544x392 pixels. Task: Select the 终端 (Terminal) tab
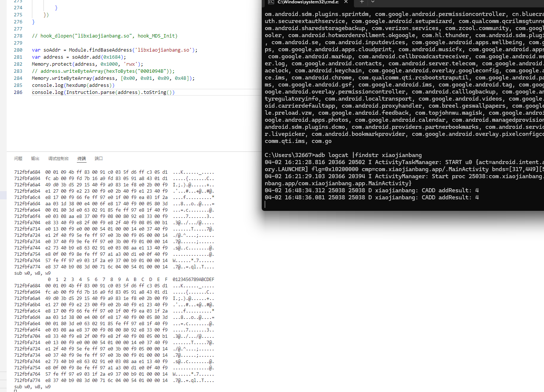point(82,159)
